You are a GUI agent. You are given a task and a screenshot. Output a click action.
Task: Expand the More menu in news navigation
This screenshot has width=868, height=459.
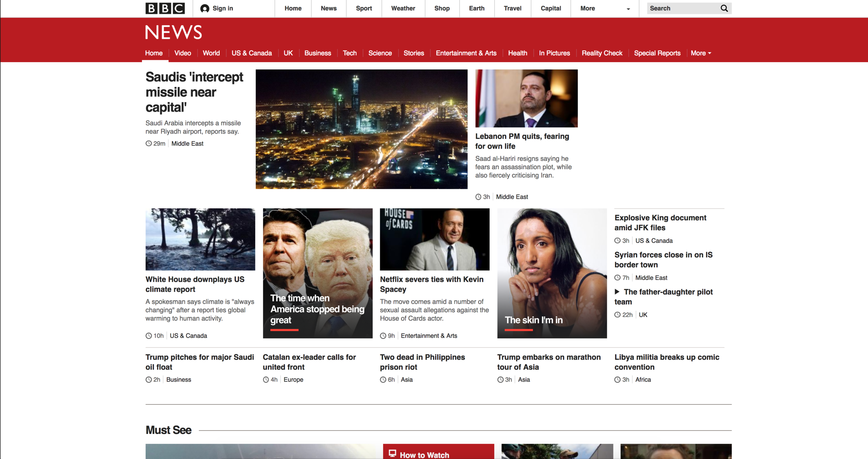[701, 53]
